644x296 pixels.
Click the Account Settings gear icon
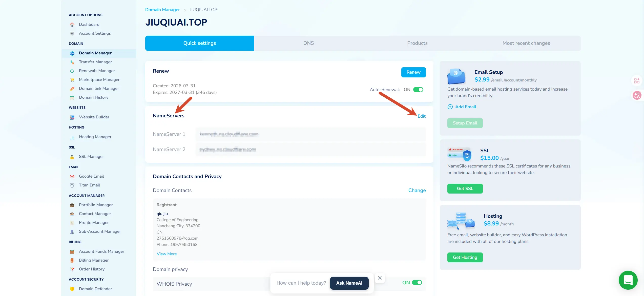coord(72,33)
